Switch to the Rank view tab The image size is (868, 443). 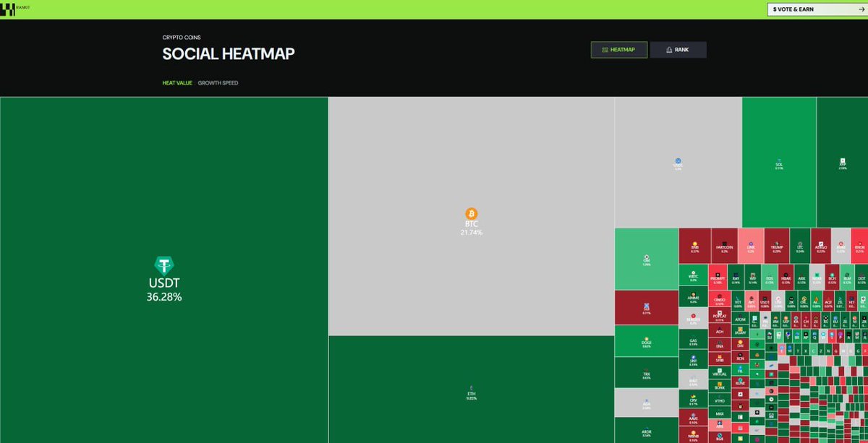(678, 50)
